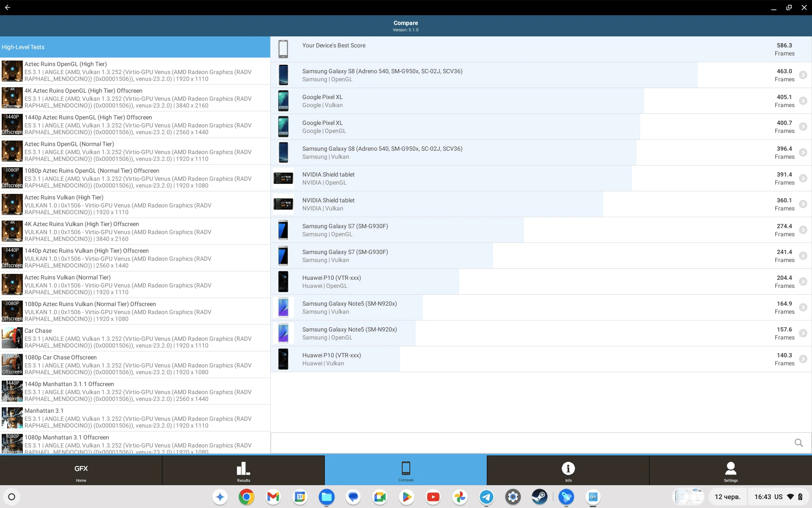The width and height of the screenshot is (812, 508).
Task: Click the 586.3 Frames best score value
Action: [x=784, y=49]
